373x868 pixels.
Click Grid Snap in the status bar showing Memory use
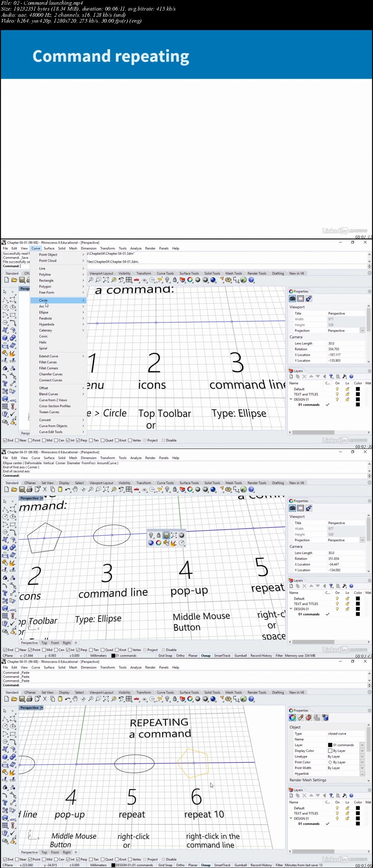click(x=165, y=656)
